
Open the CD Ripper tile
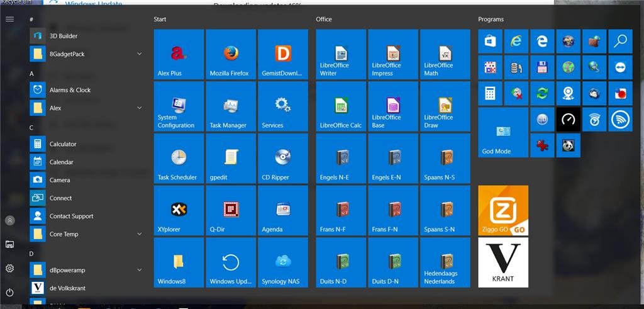pos(283,159)
